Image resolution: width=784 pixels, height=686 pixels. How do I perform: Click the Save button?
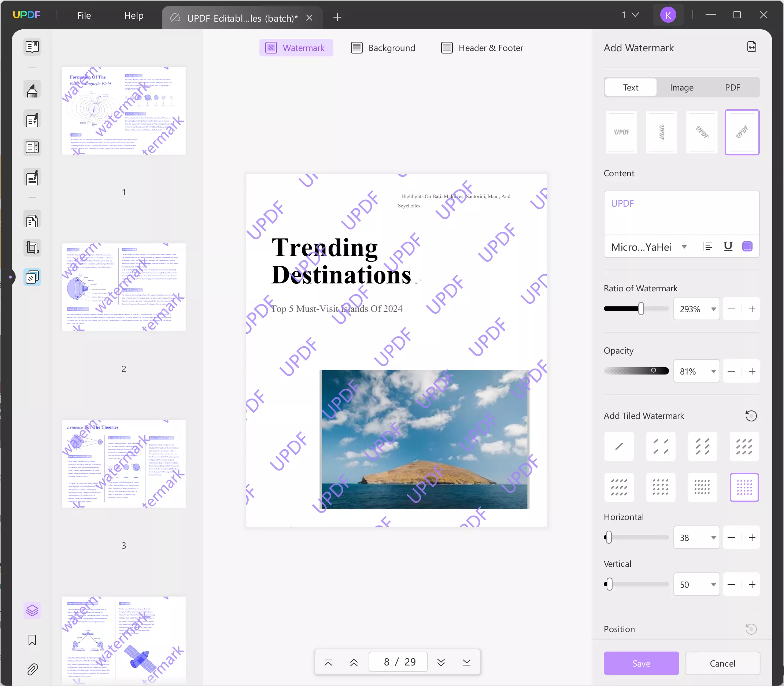point(641,663)
